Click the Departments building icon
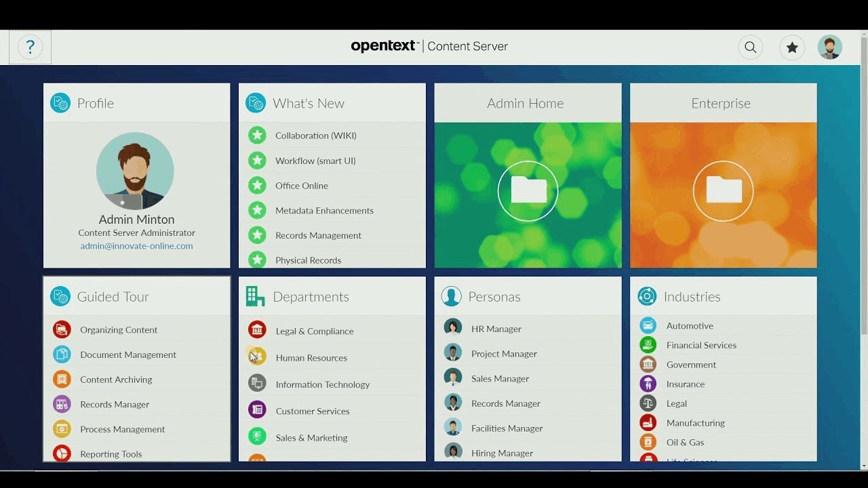The width and height of the screenshot is (868, 488). 255,296
